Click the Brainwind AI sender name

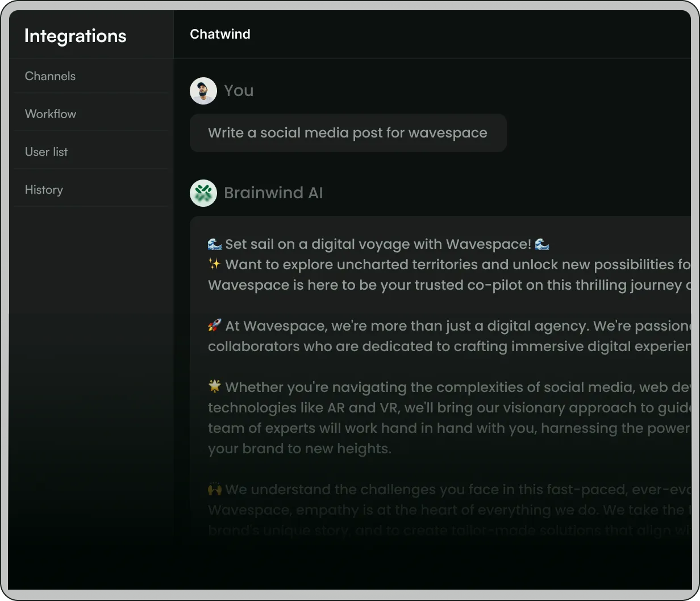click(x=273, y=193)
